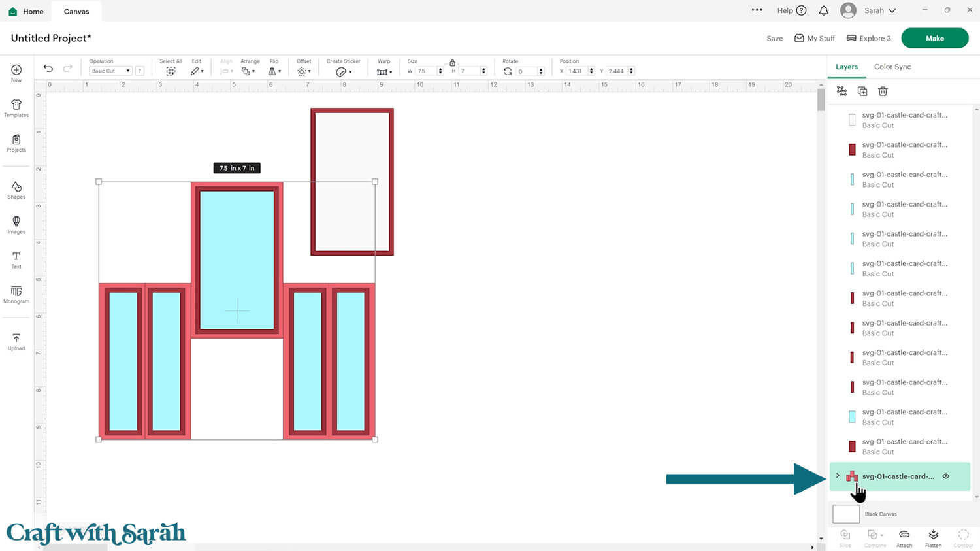Open the Templates panel
This screenshot has width=980, height=551.
point(16,108)
